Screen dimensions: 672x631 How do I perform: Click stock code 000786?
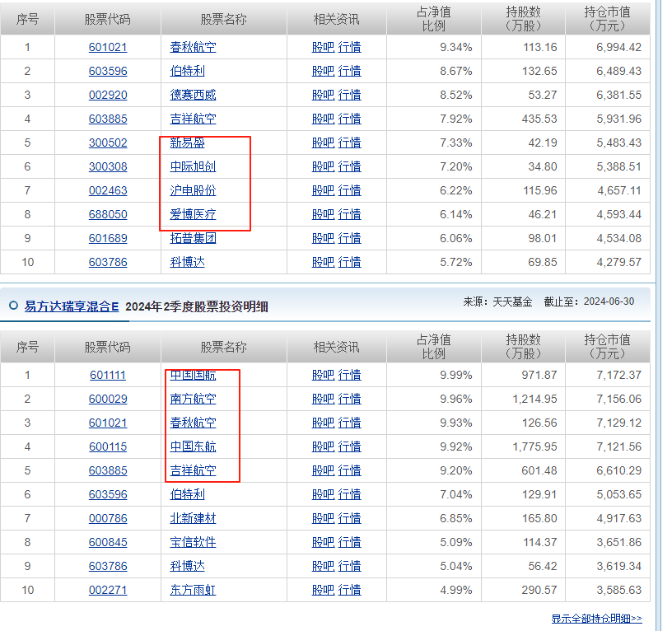tap(108, 519)
